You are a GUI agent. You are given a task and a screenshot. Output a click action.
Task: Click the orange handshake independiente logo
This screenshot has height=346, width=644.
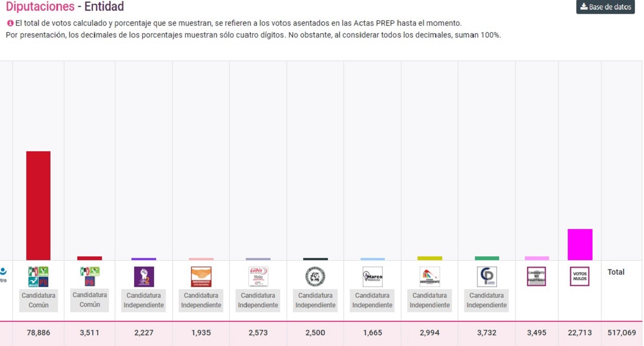point(200,276)
